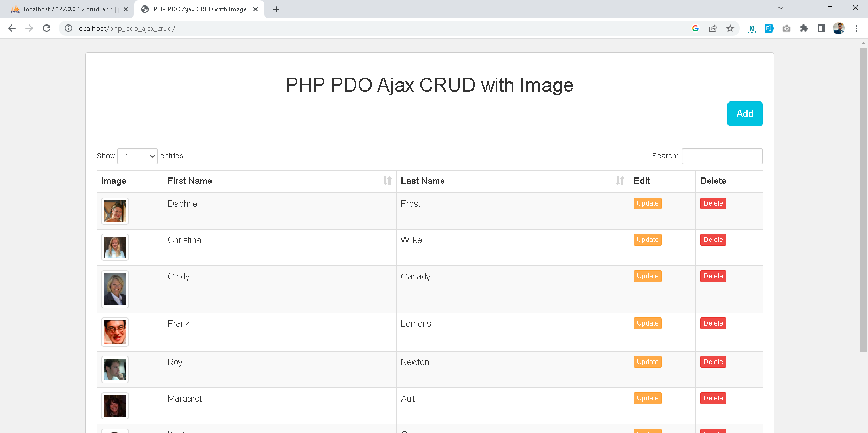Bookmark this page with star icon
The width and height of the screenshot is (868, 433).
[x=730, y=28]
